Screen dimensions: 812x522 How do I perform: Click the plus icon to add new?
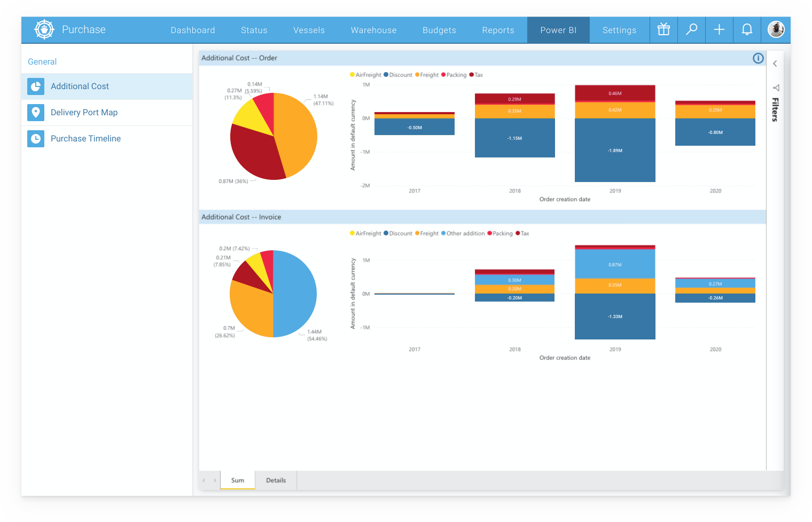719,30
